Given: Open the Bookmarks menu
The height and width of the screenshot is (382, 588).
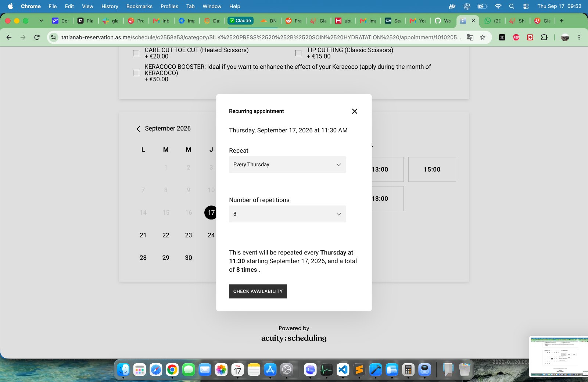Looking at the screenshot, I should point(139,6).
